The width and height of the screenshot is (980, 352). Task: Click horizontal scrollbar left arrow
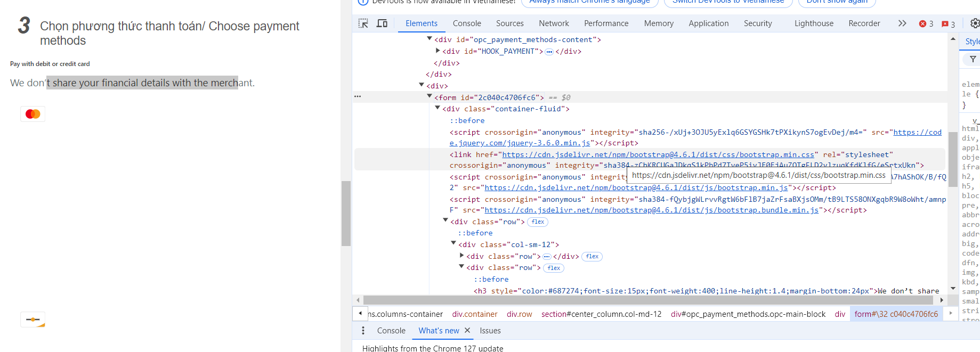(x=358, y=300)
